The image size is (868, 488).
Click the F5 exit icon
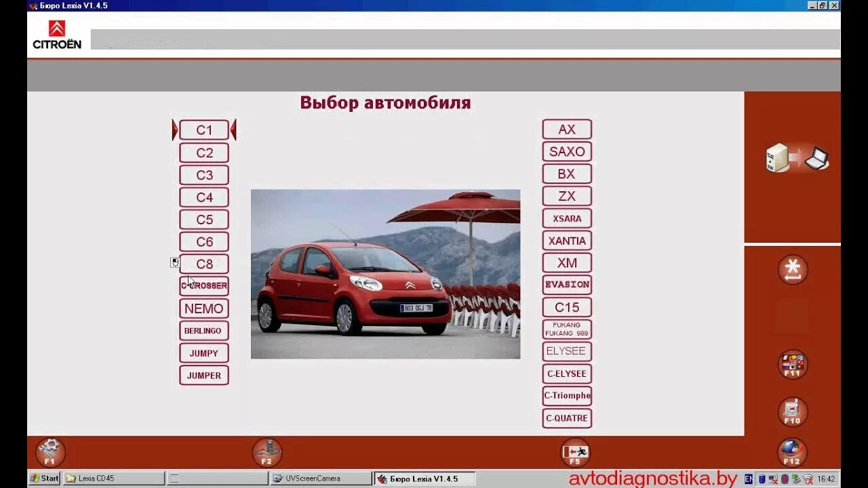point(575,453)
